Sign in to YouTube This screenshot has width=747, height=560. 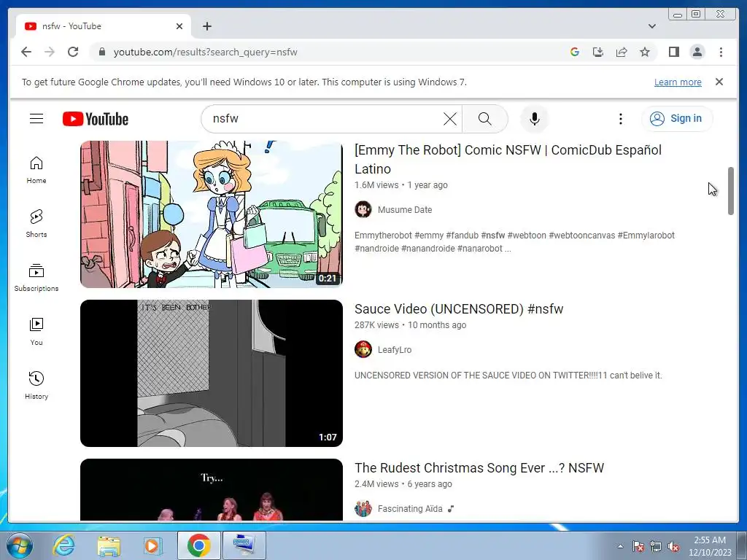coord(676,119)
